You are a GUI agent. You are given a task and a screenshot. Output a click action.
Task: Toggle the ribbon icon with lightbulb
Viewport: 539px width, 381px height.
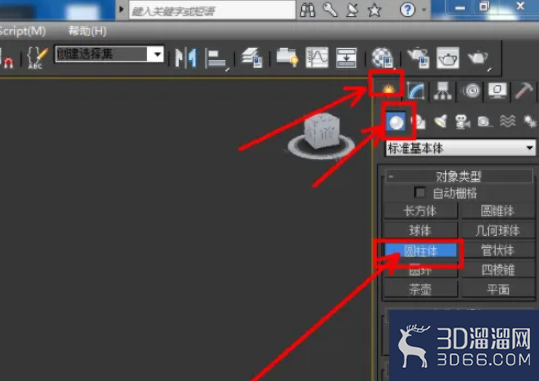pos(287,57)
